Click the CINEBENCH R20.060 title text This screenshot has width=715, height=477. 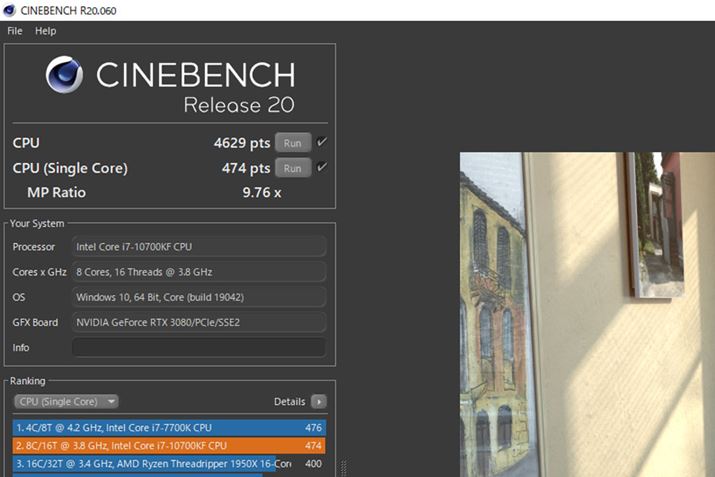click(x=68, y=10)
